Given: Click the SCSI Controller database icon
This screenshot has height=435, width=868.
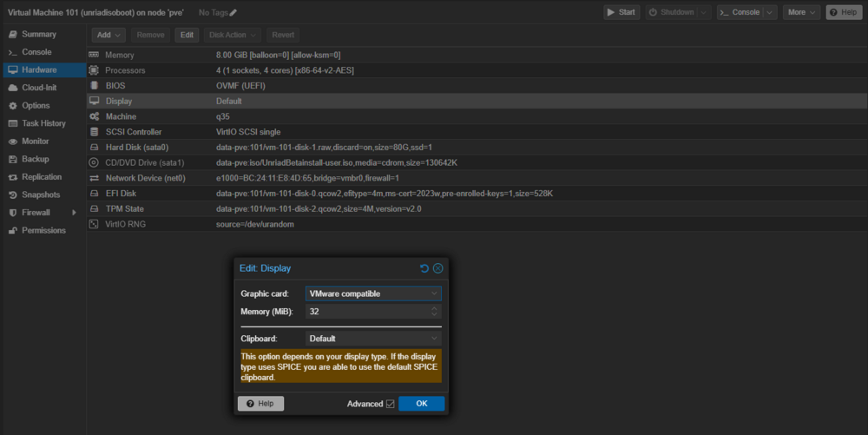Looking at the screenshot, I should pos(94,132).
